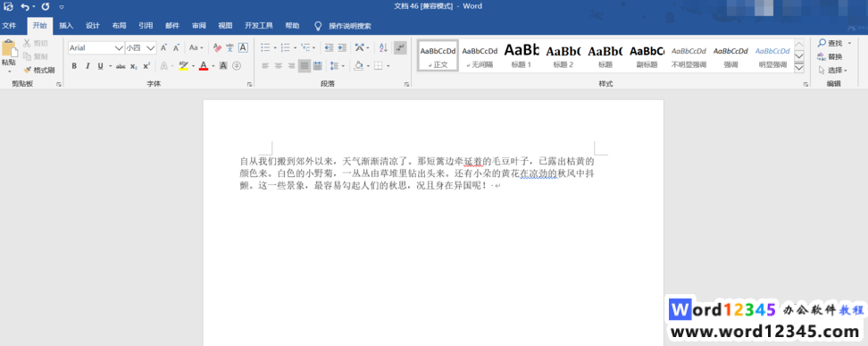Open font dialog launcher in 字体 group
The height and width of the screenshot is (346, 868).
point(250,84)
